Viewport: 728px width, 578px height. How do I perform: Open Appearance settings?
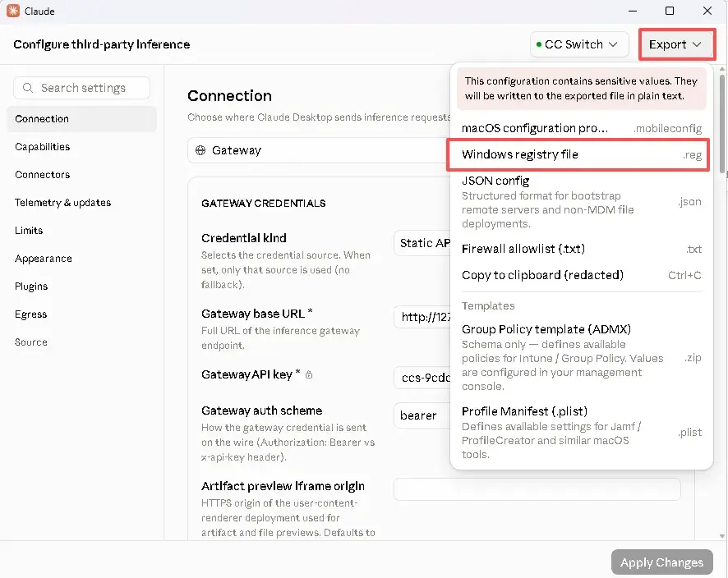click(81, 259)
